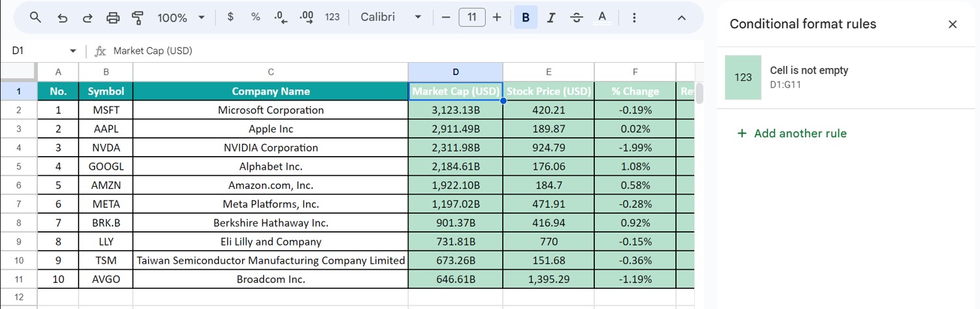Select the AVGO symbol cell

point(106,279)
